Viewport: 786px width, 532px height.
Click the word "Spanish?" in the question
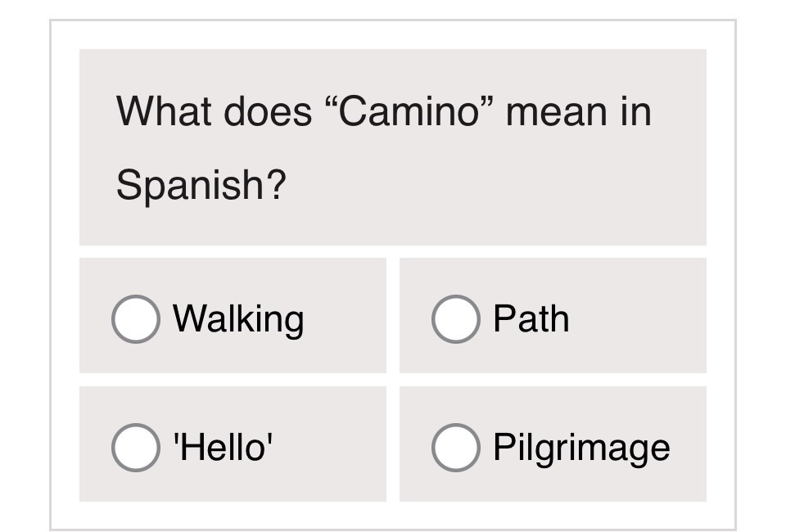point(201,184)
